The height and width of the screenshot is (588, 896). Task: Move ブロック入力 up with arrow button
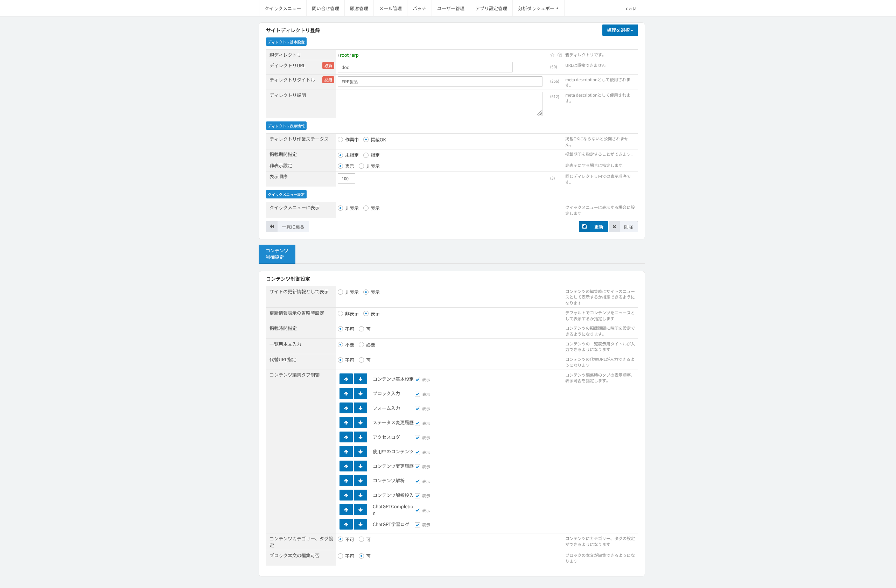(346, 393)
